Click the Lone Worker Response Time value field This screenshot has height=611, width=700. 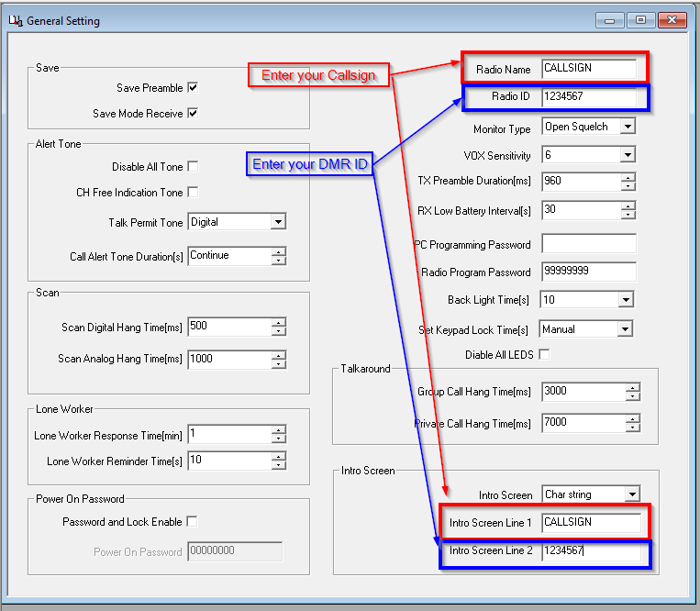(x=229, y=434)
